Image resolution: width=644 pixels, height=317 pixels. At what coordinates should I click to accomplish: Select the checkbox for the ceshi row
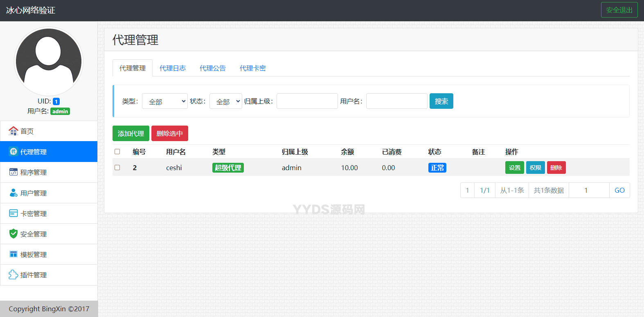pyautogui.click(x=117, y=168)
